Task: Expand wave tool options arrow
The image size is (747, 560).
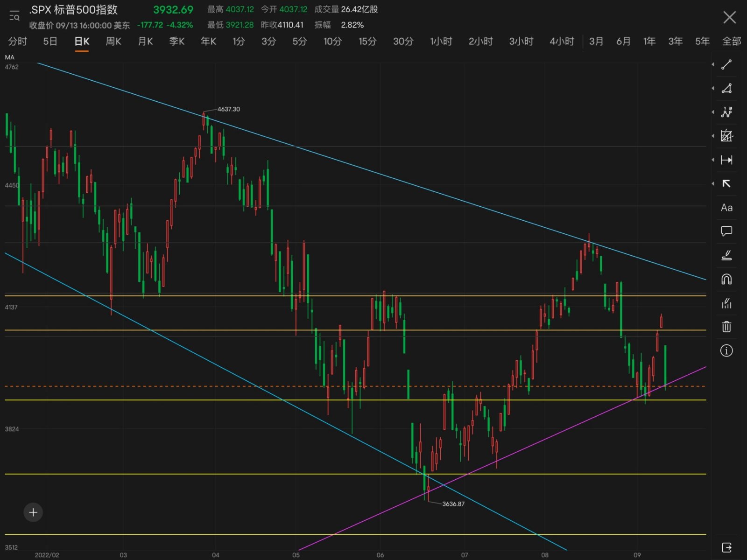Action: pos(713,112)
